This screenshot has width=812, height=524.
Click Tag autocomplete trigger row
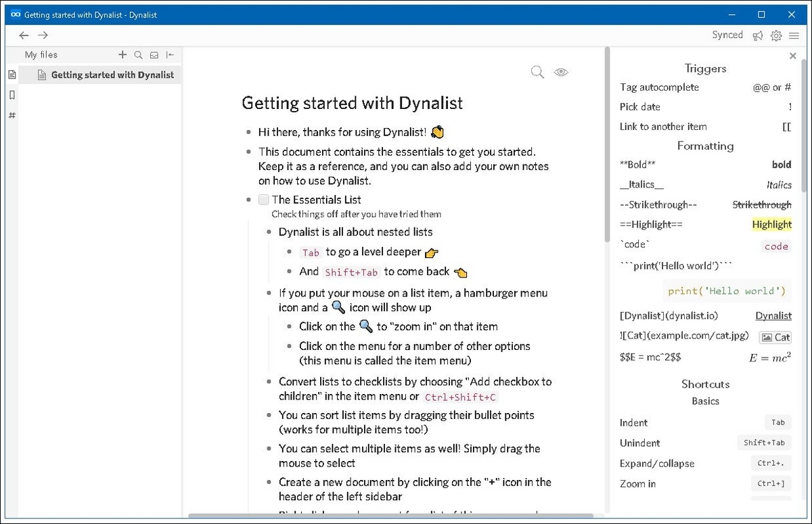[x=706, y=87]
